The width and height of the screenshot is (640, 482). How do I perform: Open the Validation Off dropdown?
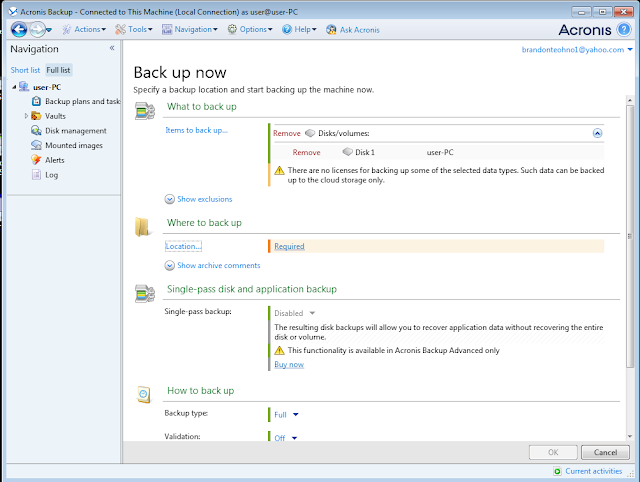[x=286, y=438]
